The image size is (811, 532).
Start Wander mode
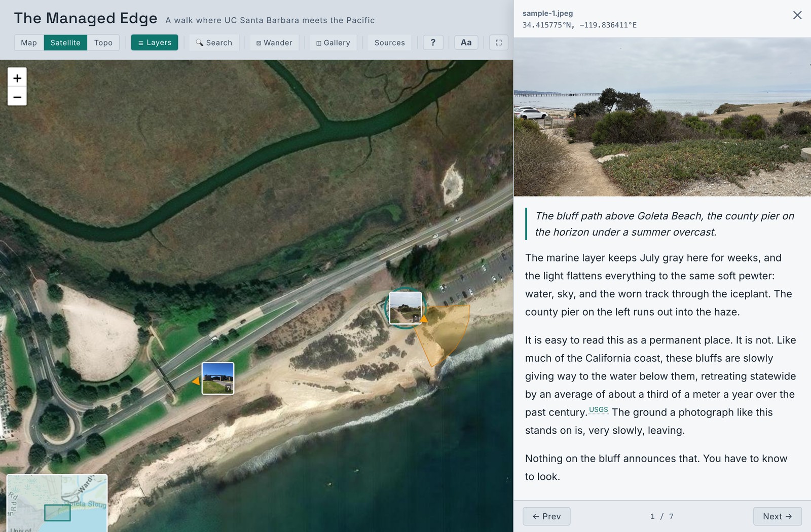coord(274,43)
